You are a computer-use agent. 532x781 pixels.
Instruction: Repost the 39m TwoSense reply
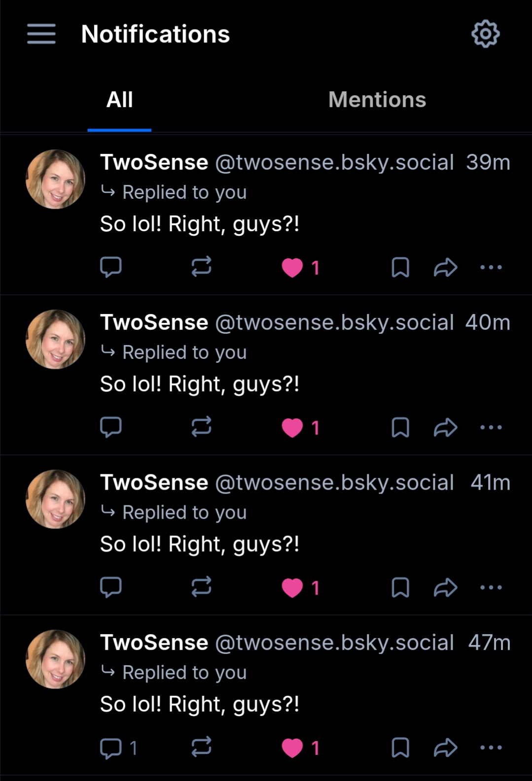[x=201, y=267]
